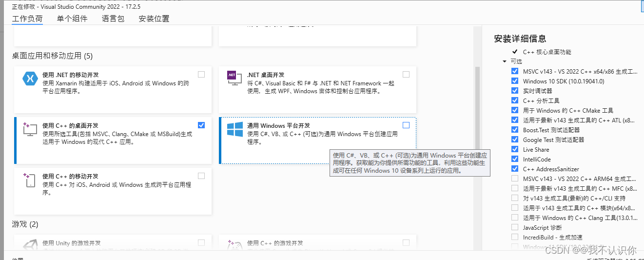Click the C++ 核心桌面功能 entry

pos(547,52)
